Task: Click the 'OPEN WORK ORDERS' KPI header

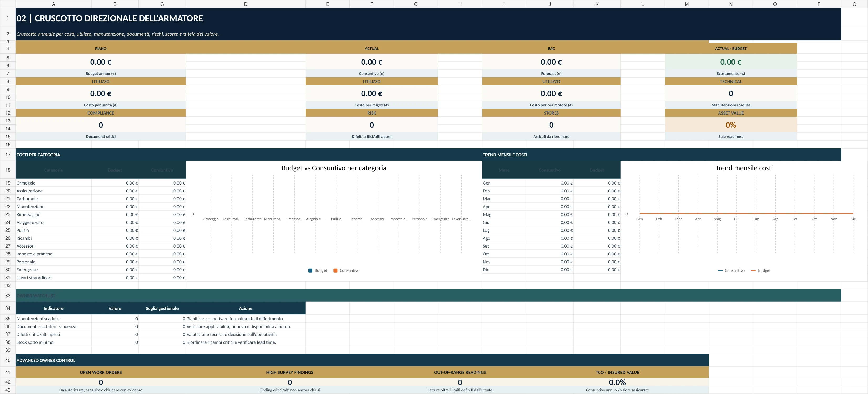Action: 101,372
